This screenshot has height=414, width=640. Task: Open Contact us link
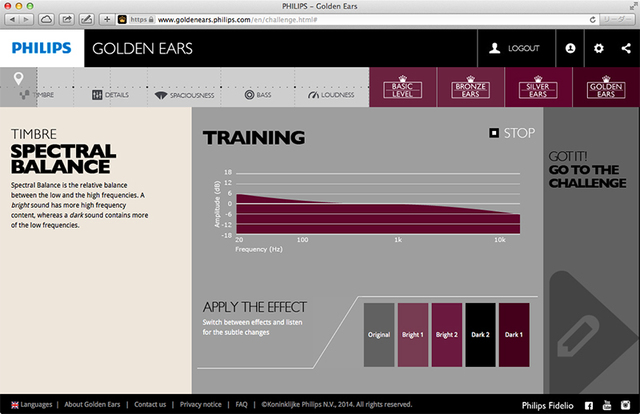coord(150,405)
